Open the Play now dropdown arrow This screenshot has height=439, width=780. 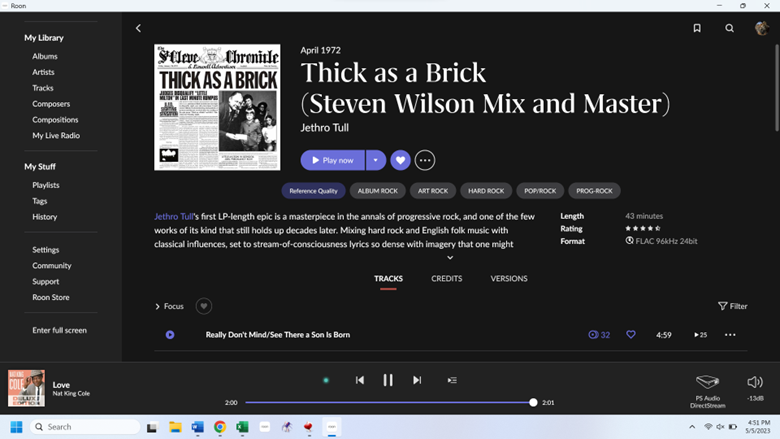pos(376,160)
